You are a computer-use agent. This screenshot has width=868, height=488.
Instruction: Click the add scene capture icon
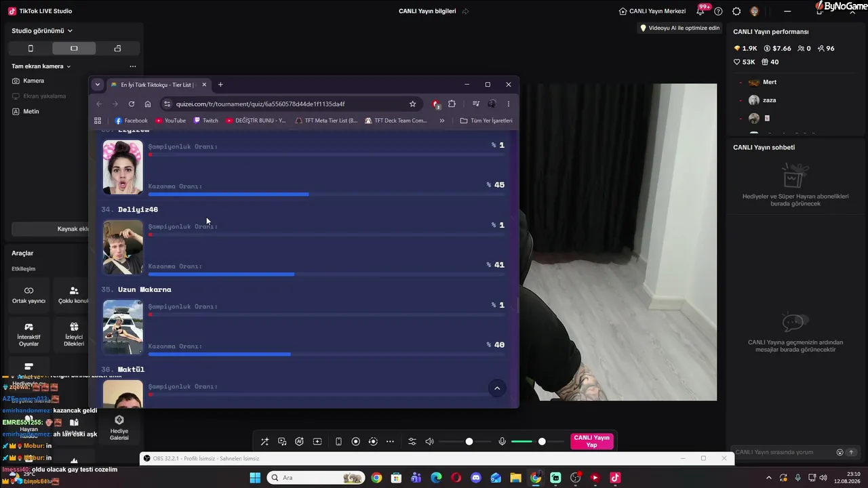click(317, 442)
